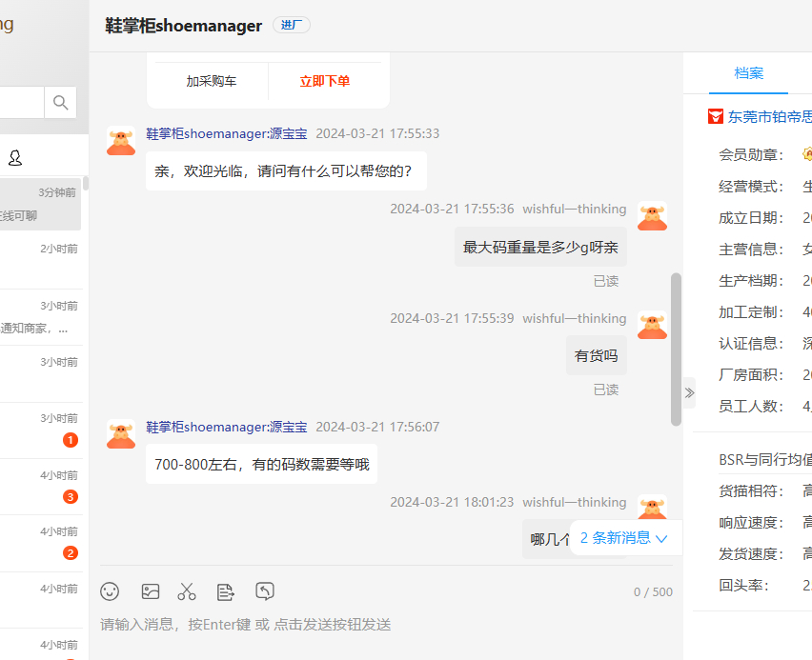The image size is (812, 660).
Task: Open conversation with unread badge 2
Action: pos(41,543)
